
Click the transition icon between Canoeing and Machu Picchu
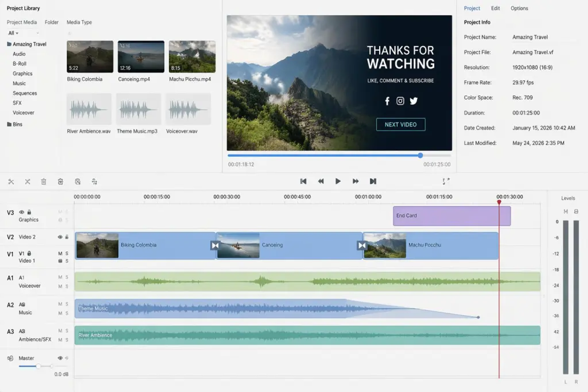coord(362,245)
